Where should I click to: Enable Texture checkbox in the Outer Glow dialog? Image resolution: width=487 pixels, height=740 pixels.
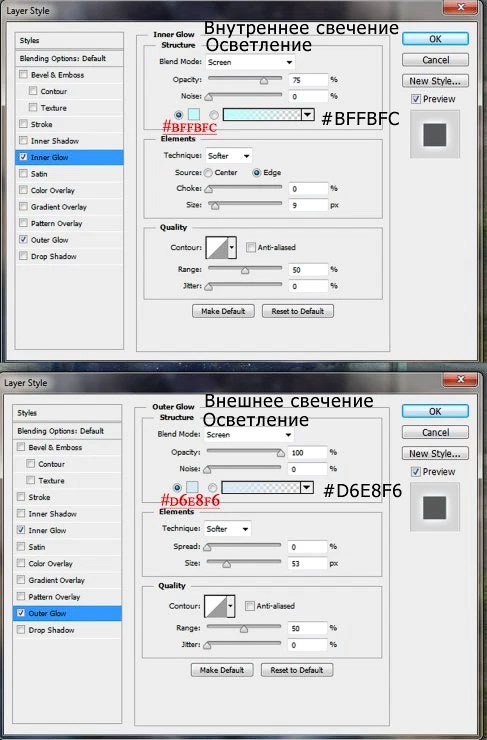point(31,480)
